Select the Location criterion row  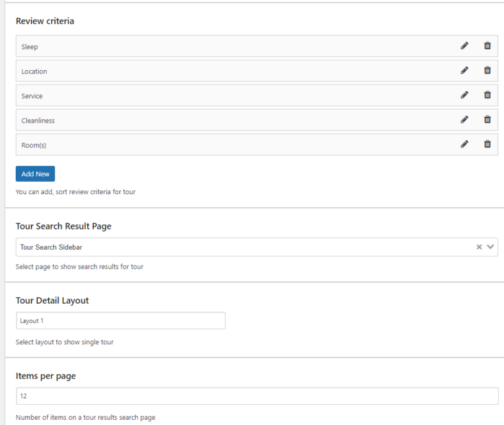[257, 71]
